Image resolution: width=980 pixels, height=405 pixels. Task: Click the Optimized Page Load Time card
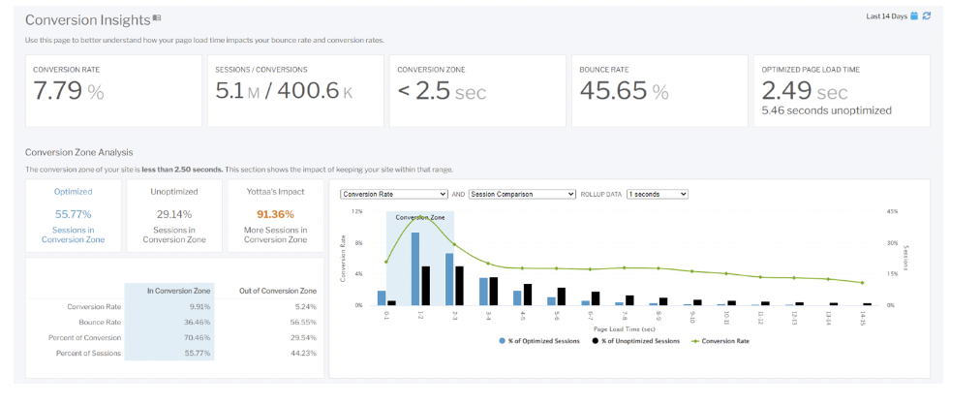point(842,91)
